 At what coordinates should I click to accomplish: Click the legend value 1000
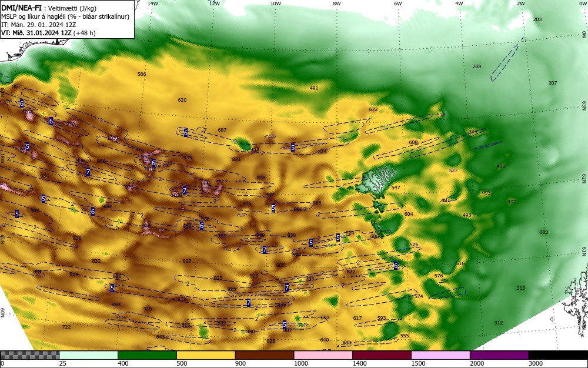(300, 363)
